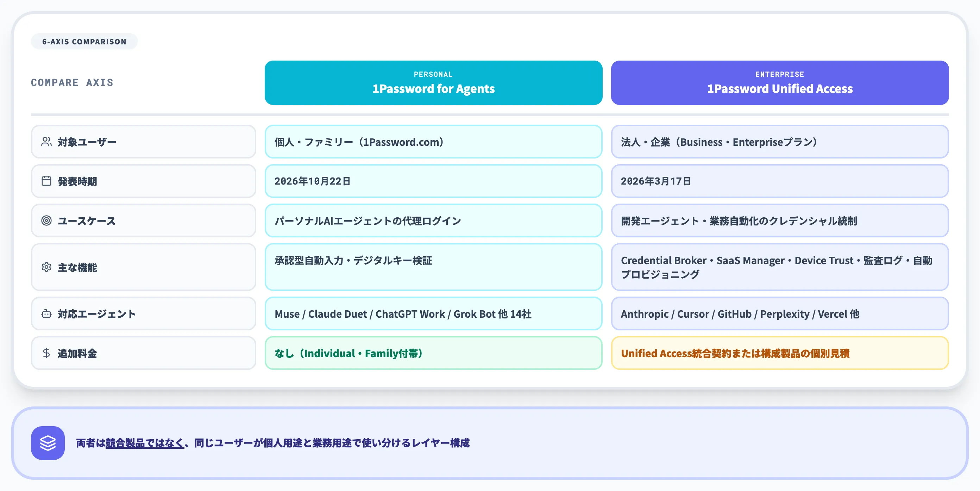Click the Muse / Claude Duet / ChatGPT Work cell
The height and width of the screenshot is (491, 980).
coord(433,314)
